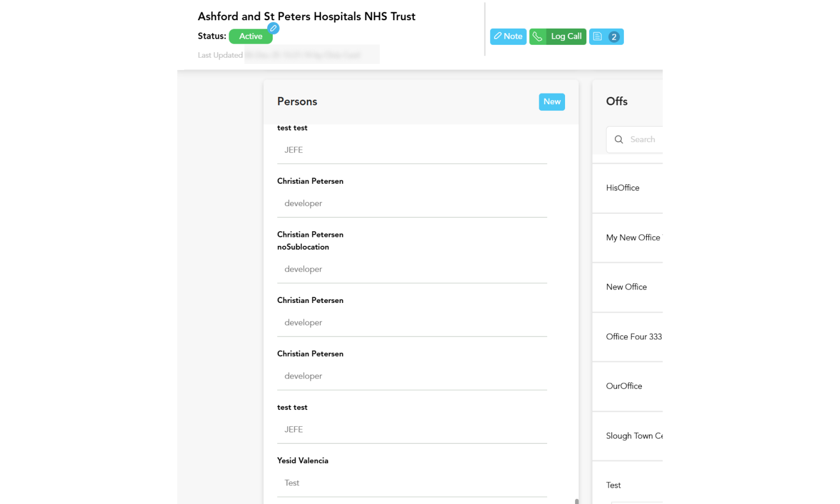840x504 pixels.
Task: Create a New person in Persons panel
Action: point(552,102)
